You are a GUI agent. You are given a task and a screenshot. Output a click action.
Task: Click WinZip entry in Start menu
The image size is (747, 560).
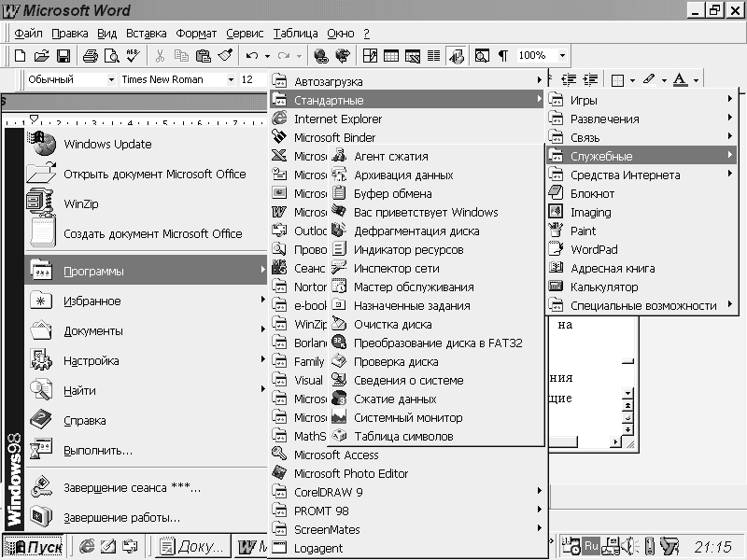click(x=146, y=203)
